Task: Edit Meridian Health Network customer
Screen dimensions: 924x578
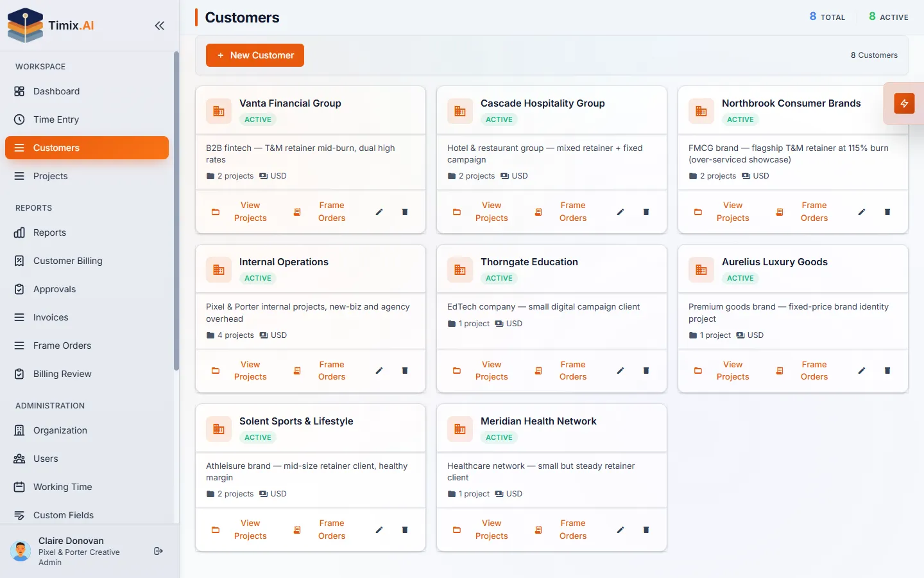Action: (620, 530)
